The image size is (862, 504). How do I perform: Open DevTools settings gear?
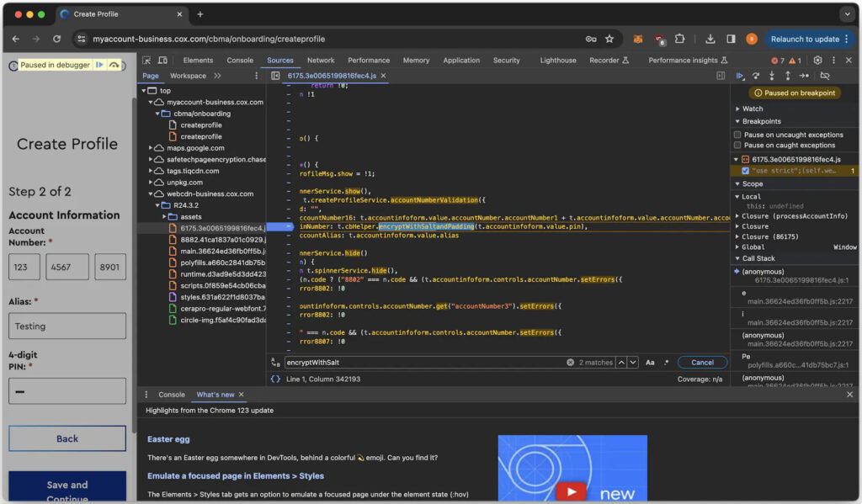pos(817,61)
